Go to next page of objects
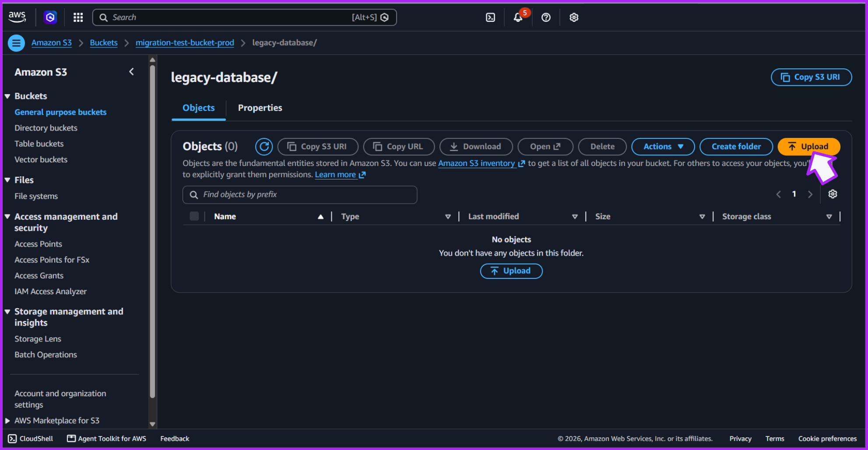The height and width of the screenshot is (450, 868). [x=810, y=194]
